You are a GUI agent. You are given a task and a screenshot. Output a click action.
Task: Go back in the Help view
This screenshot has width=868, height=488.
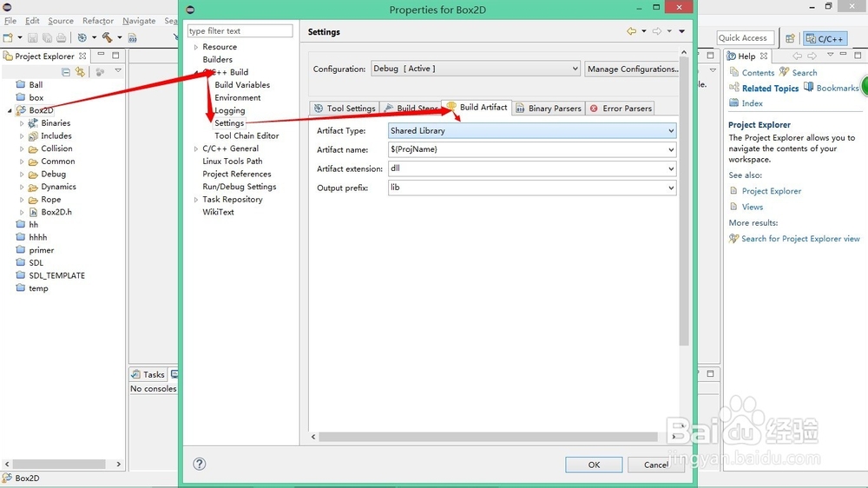(797, 56)
